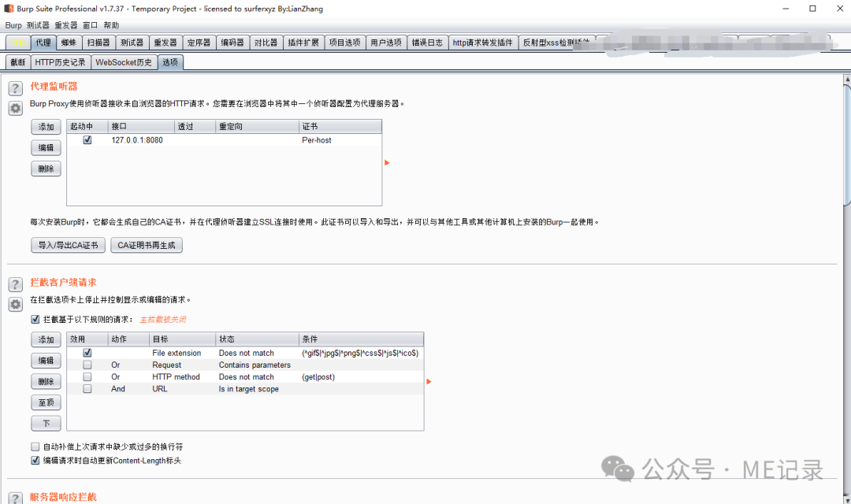This screenshot has width=851, height=504.
Task: Uncheck 编辑请求时自动更新Content-Length标头
Action: 35,461
